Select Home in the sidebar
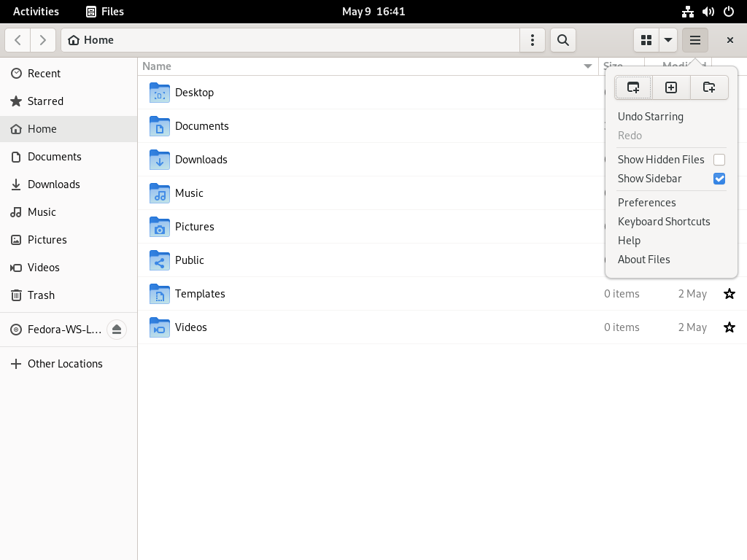The image size is (747, 560). 69,128
